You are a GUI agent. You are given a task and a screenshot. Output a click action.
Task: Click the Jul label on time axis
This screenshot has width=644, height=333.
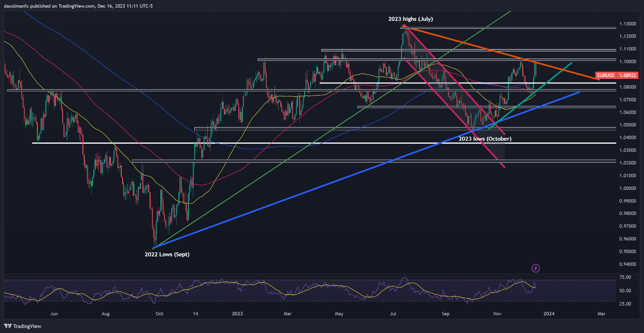pyautogui.click(x=393, y=313)
